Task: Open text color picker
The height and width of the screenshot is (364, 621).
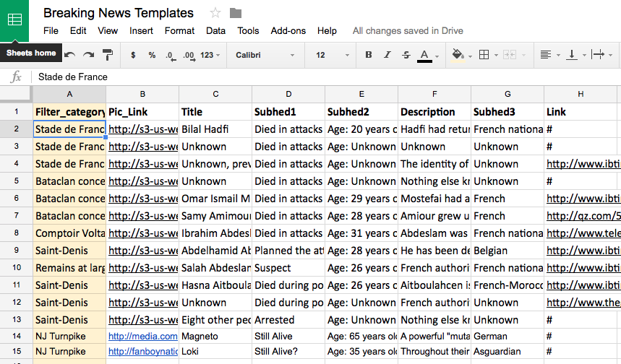Action: point(424,56)
